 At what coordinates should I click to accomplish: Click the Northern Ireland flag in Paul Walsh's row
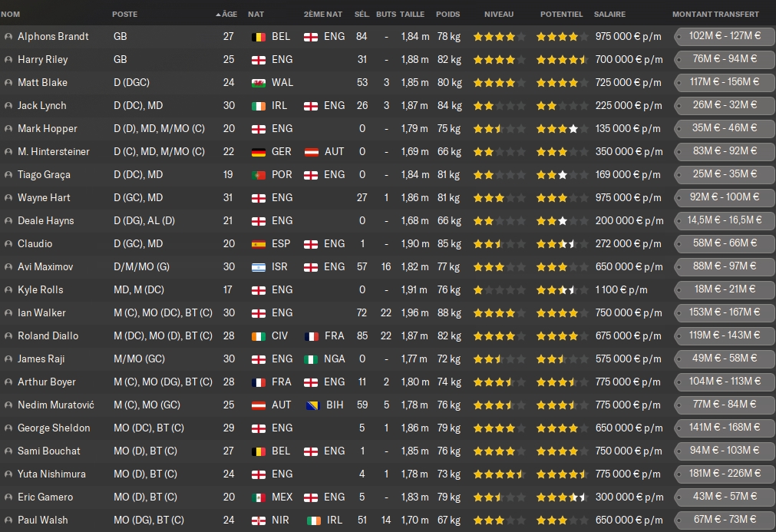(259, 520)
